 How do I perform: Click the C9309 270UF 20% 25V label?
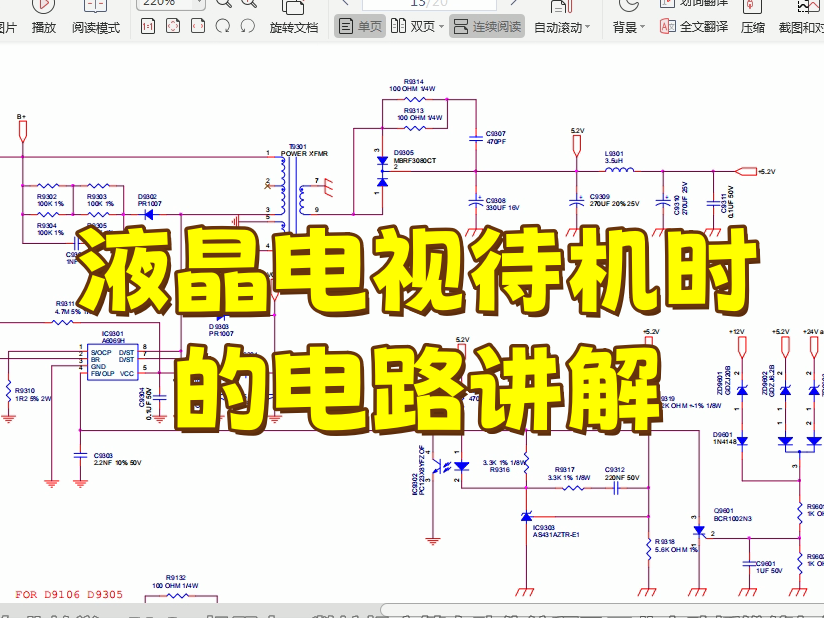coord(614,200)
